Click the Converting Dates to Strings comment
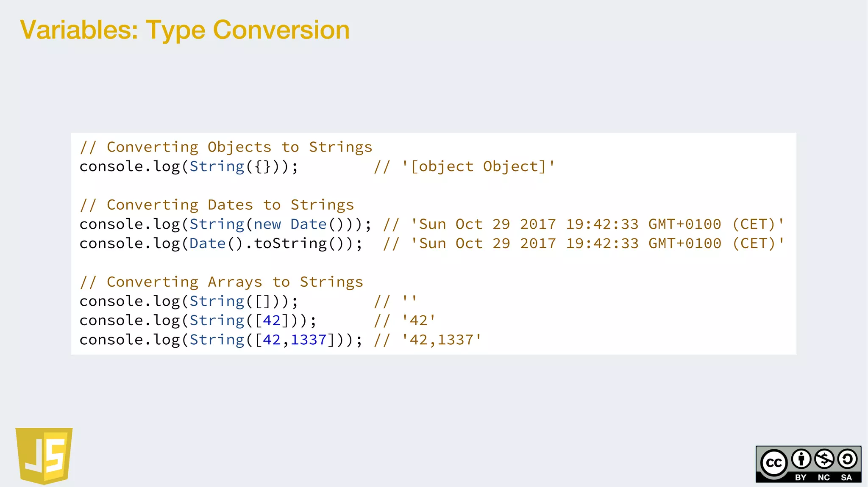The image size is (868, 487). (217, 205)
